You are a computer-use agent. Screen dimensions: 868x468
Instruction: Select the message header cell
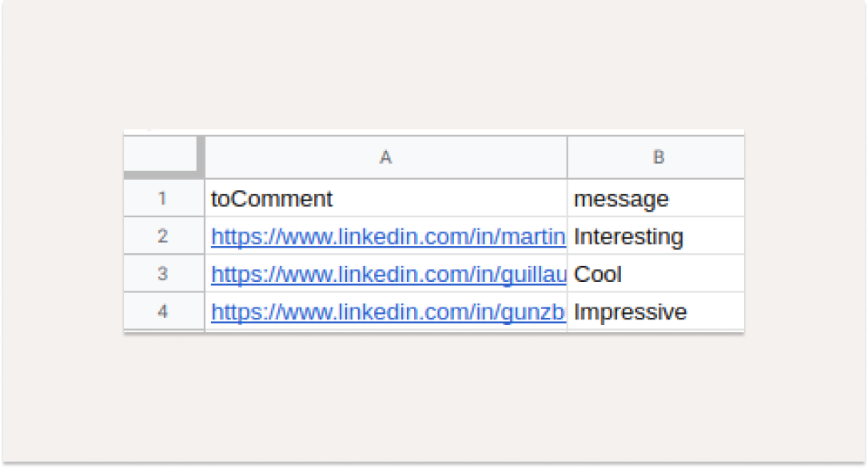tap(656, 198)
